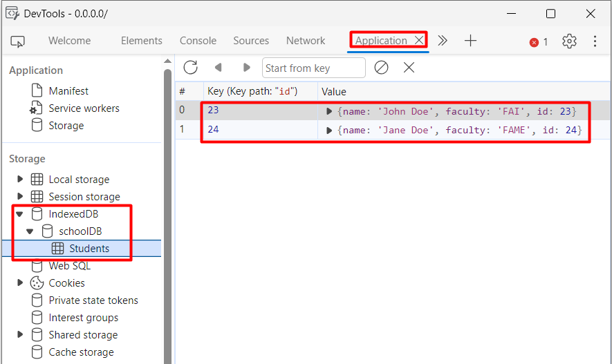Open the Sources tab
Viewport: 612px width, 364px height.
[251, 41]
